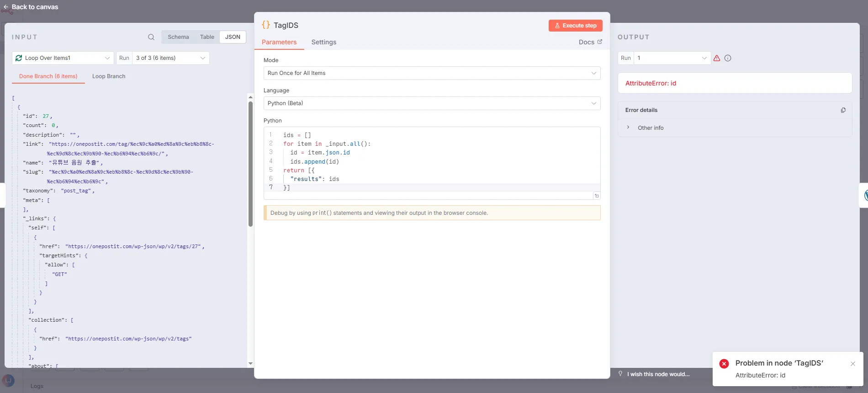
Task: Click the '"count": 0' line in input JSON
Action: click(x=41, y=125)
